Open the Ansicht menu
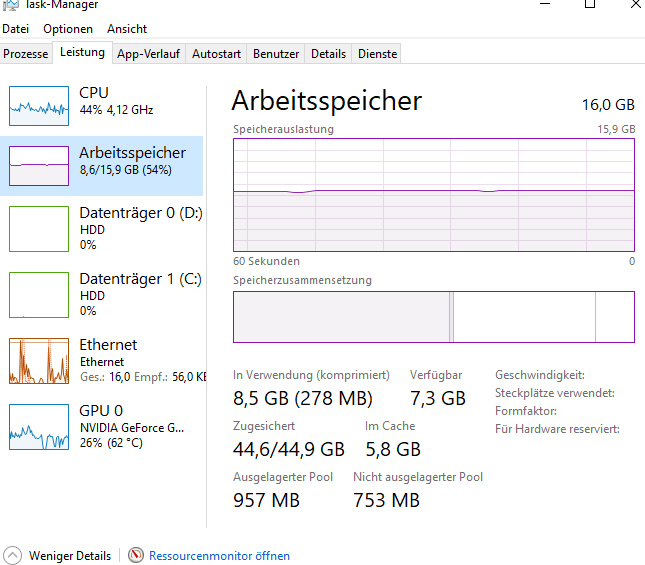 pyautogui.click(x=127, y=29)
